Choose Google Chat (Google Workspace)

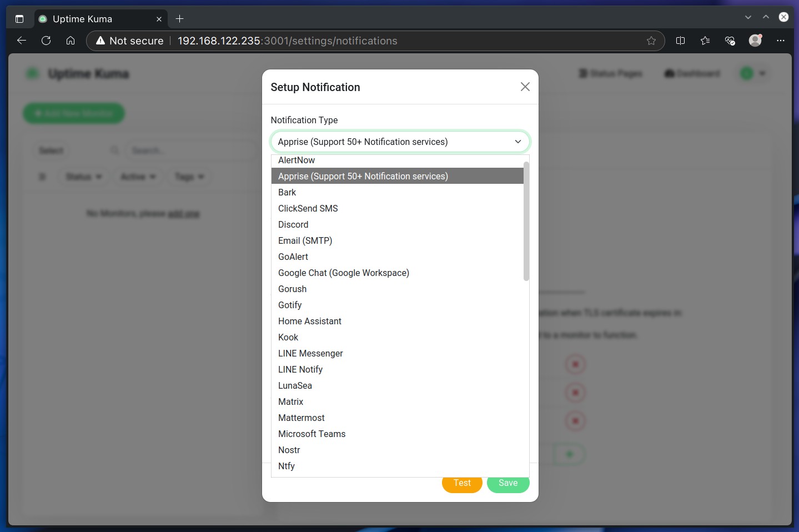[398, 273]
